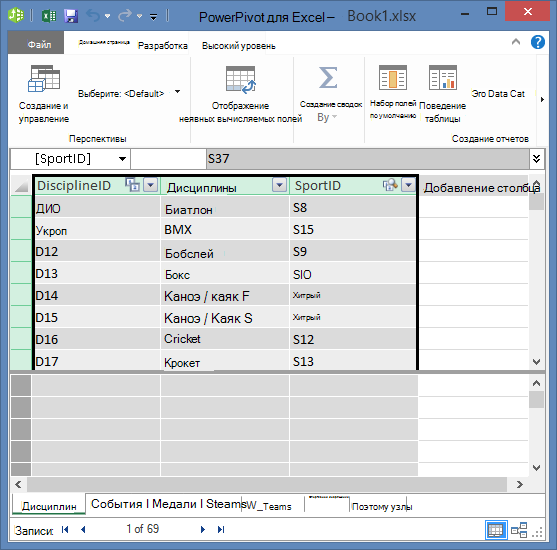Undo the last action

(93, 16)
